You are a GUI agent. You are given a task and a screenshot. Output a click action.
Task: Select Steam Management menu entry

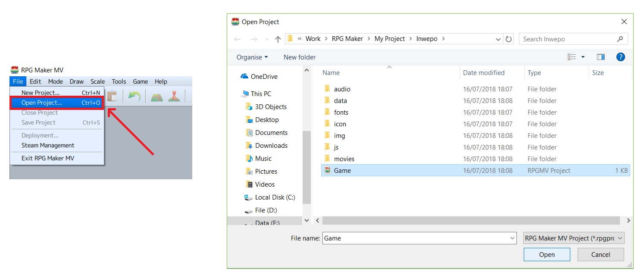48,145
